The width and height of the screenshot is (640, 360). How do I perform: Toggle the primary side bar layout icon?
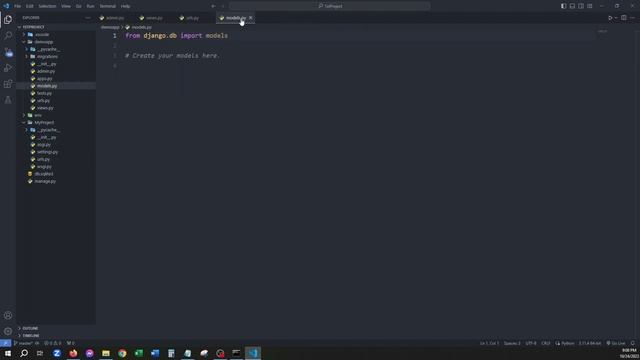(563, 6)
